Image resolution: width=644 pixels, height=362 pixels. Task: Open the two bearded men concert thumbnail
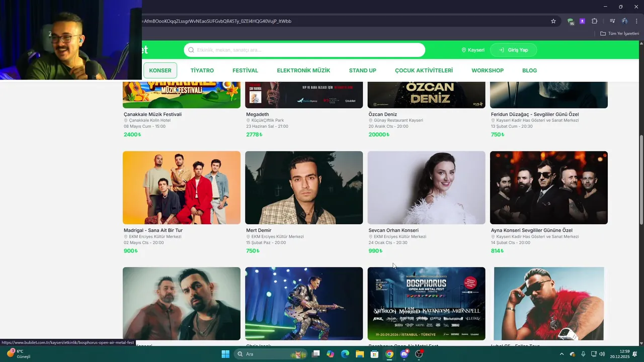182,304
